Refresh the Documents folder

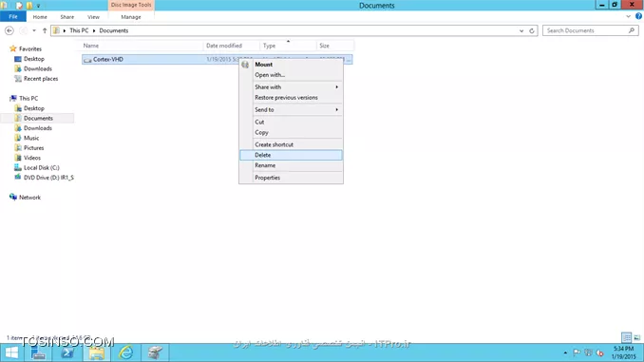pos(532,30)
